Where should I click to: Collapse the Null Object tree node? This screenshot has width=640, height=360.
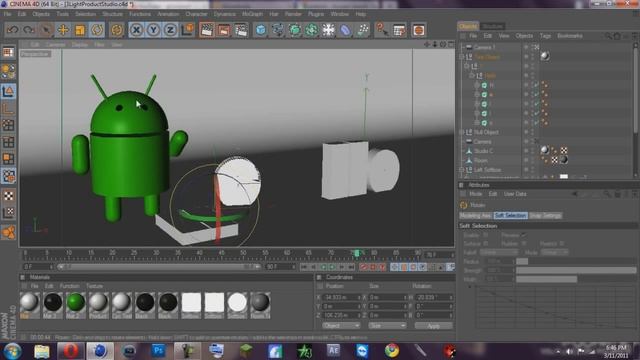click(462, 132)
